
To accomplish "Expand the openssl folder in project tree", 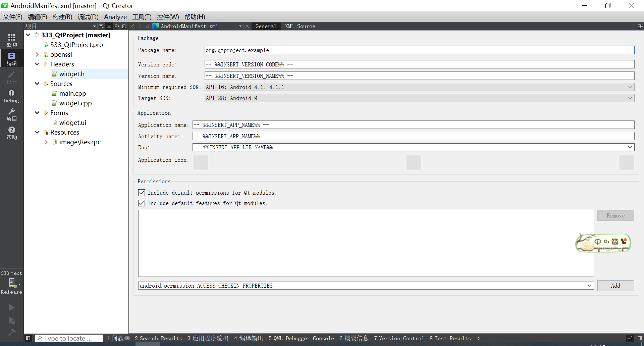I will 37,54.
